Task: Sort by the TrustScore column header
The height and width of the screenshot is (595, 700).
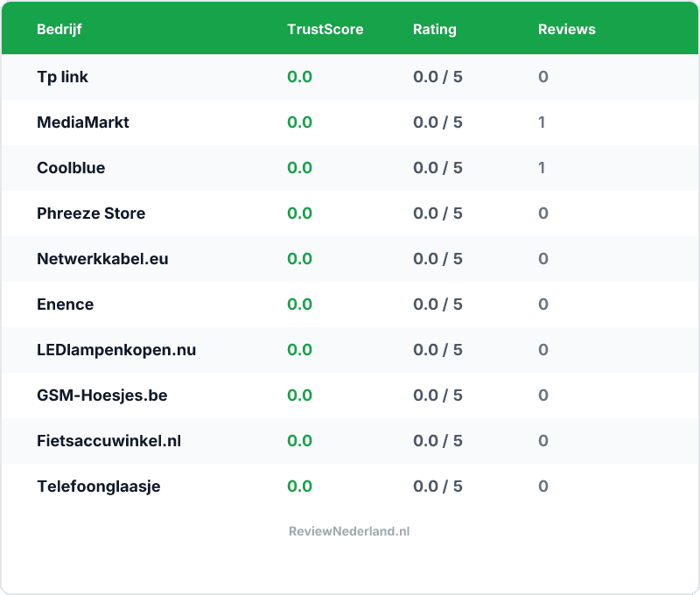Action: coord(325,29)
